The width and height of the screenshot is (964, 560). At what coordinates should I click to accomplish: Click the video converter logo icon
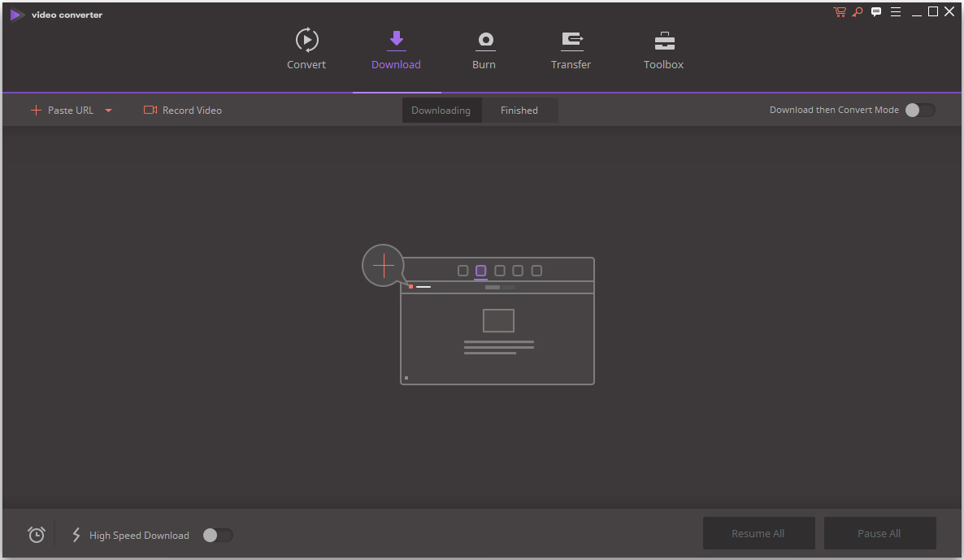tap(17, 14)
